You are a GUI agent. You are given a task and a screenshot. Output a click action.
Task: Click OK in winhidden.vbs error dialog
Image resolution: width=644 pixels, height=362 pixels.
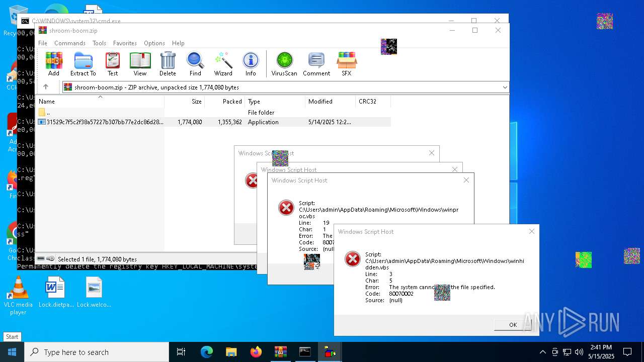pyautogui.click(x=513, y=325)
